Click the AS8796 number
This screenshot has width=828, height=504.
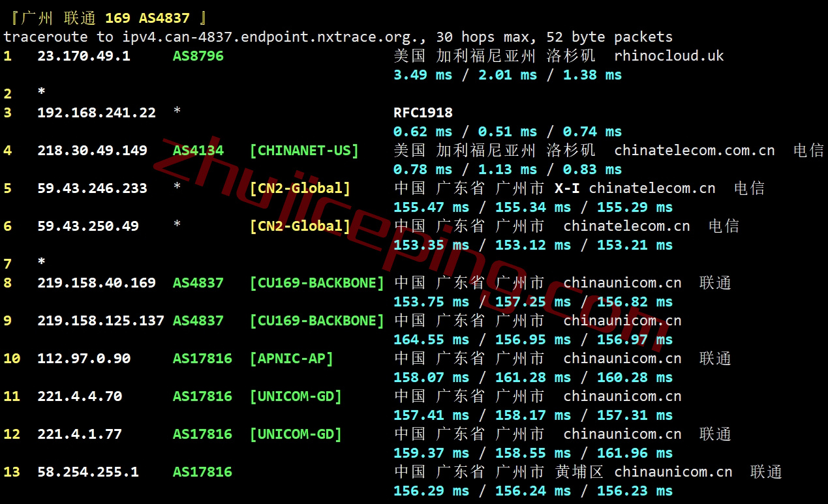click(198, 56)
